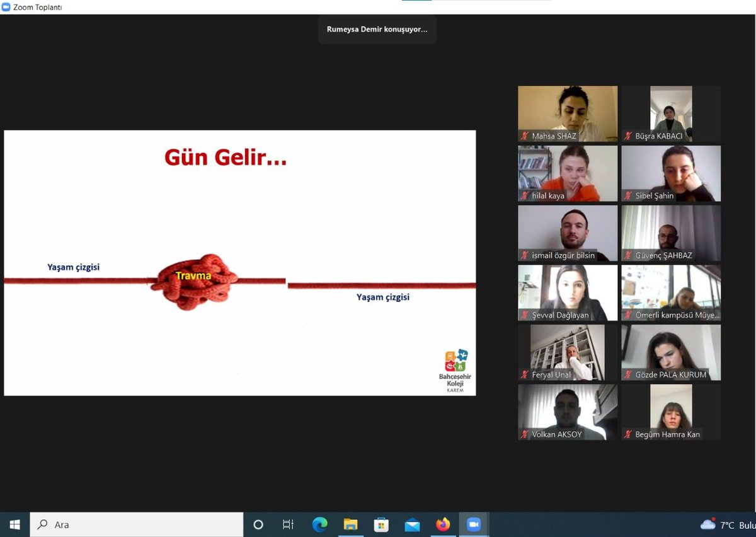The width and height of the screenshot is (756, 537).
Task: Click the Bahçeşehir Koleji logo on slide
Action: click(x=455, y=370)
